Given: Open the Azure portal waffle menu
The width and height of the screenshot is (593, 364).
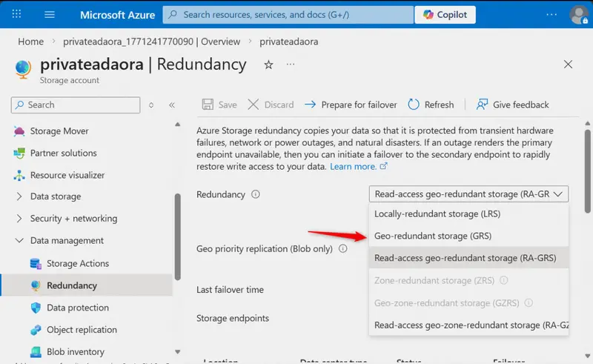Looking at the screenshot, I should 16,14.
